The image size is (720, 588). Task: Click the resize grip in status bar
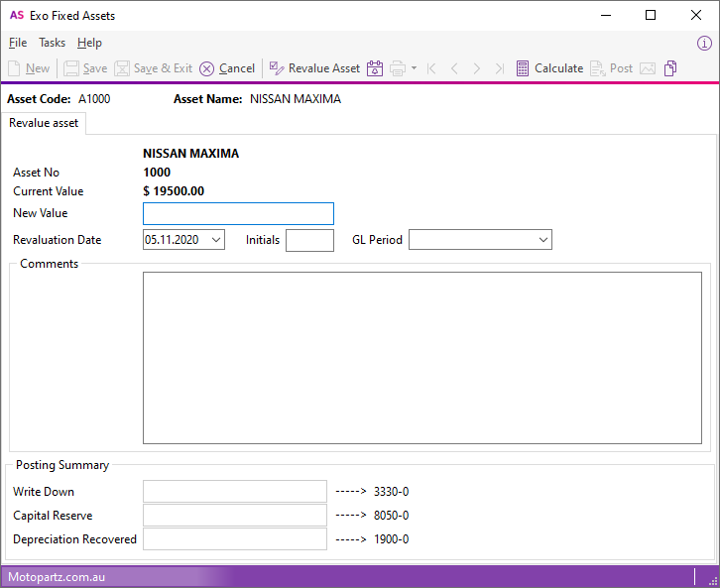pyautogui.click(x=711, y=577)
